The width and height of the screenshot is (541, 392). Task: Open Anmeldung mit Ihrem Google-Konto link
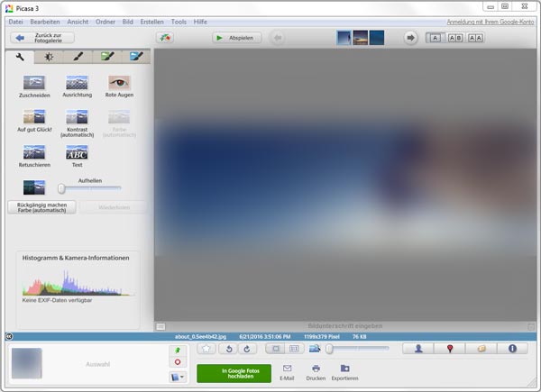[x=491, y=21]
